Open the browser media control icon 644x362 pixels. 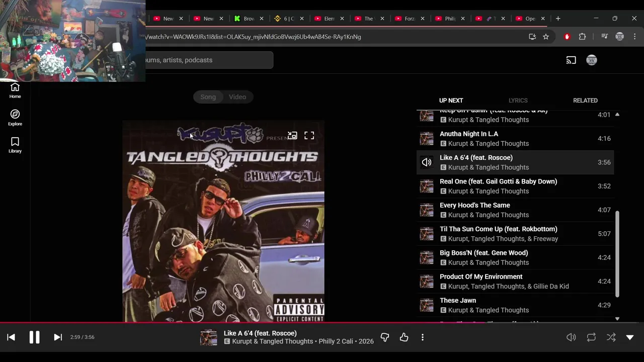pyautogui.click(x=605, y=37)
